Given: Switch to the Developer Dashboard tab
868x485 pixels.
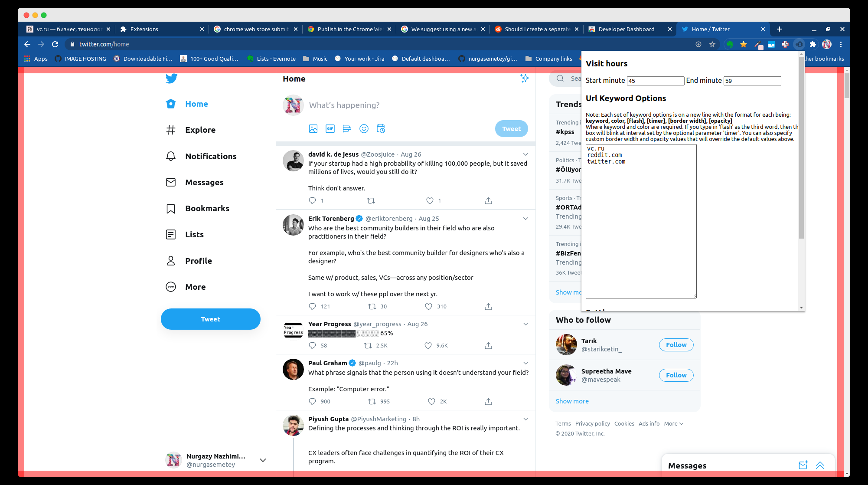Looking at the screenshot, I should (626, 29).
